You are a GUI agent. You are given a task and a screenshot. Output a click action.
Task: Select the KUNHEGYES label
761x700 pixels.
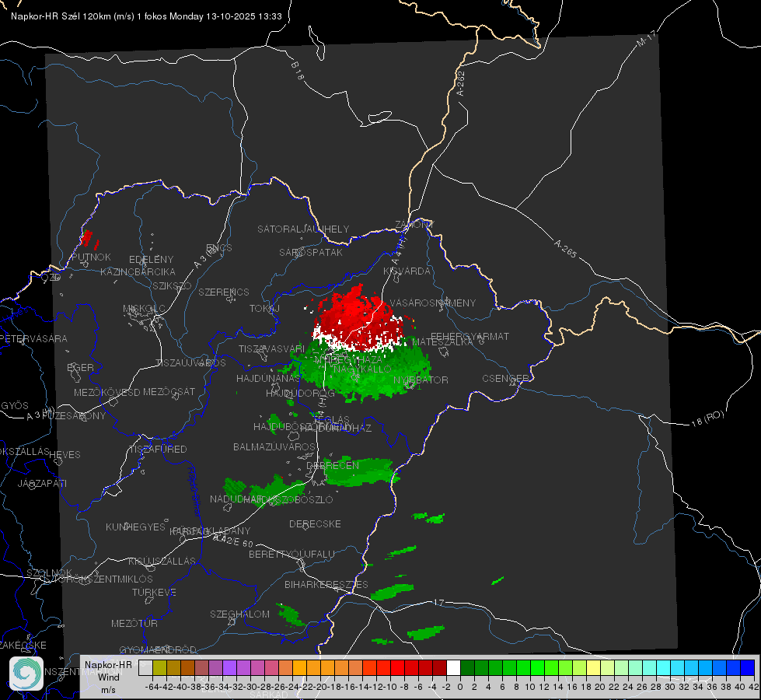pyautogui.click(x=135, y=527)
